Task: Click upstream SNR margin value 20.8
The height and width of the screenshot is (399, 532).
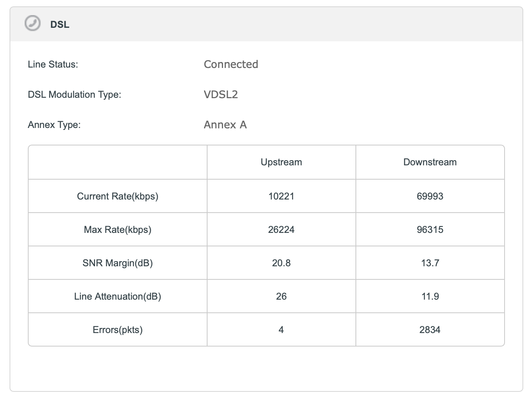Action: 281,263
